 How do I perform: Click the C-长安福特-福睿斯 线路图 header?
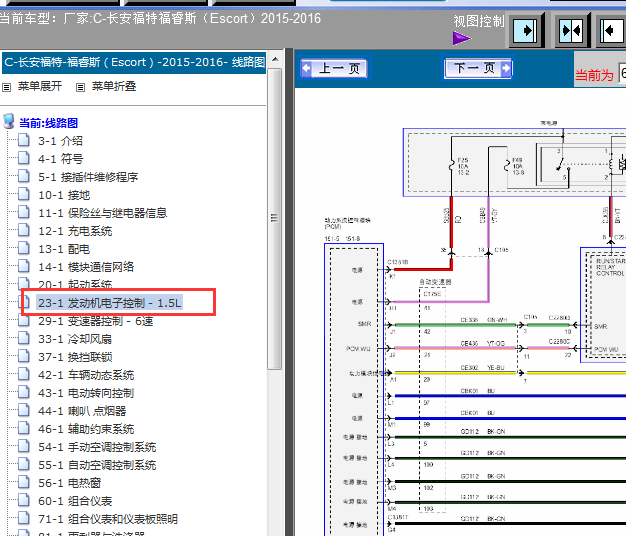tap(134, 63)
